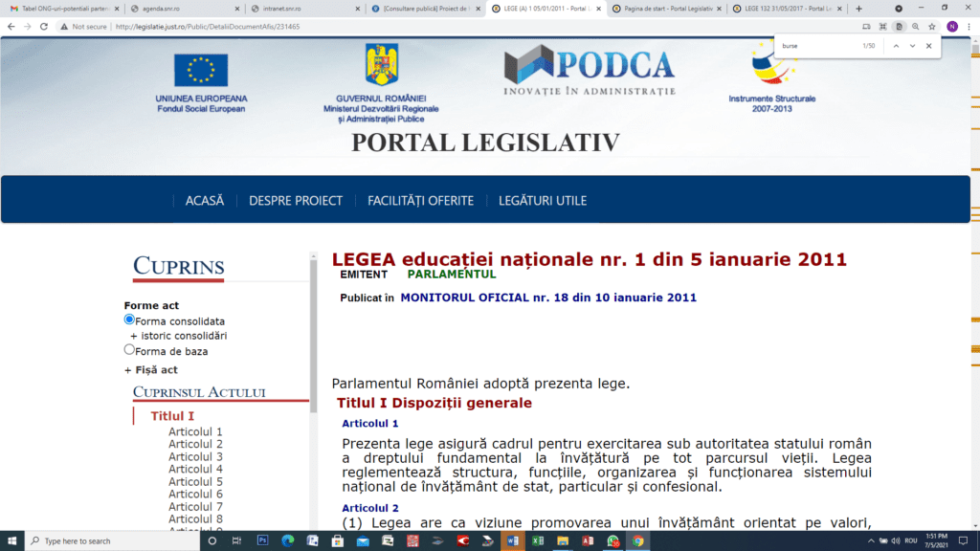
Task: Open the zoom magnifier icon in address bar
Action: point(916,27)
